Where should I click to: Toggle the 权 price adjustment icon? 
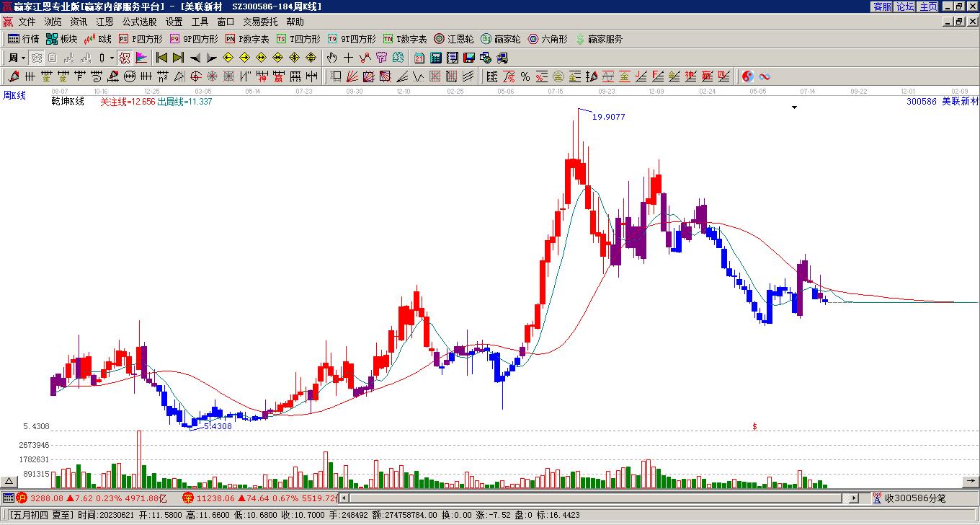click(x=125, y=58)
